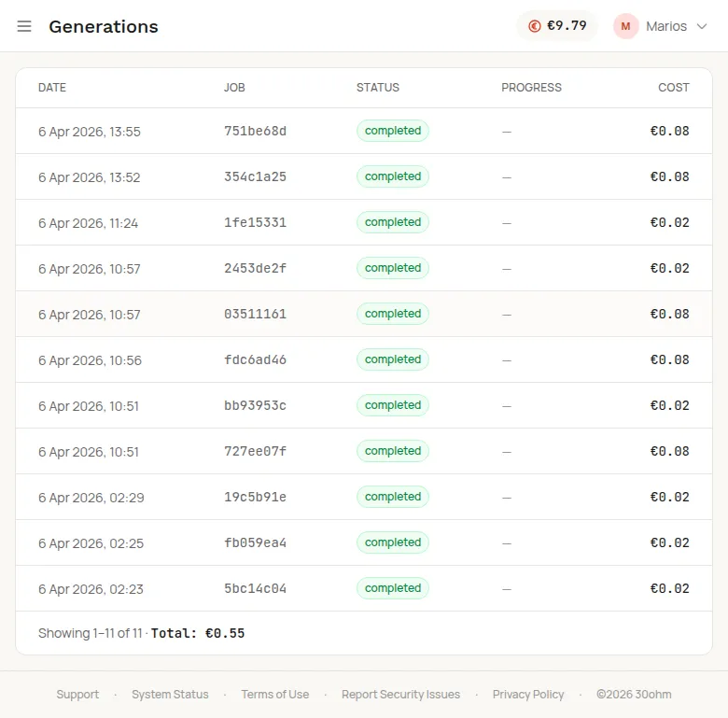Click the date 6 Apr 2026, 02:29

[x=91, y=498]
